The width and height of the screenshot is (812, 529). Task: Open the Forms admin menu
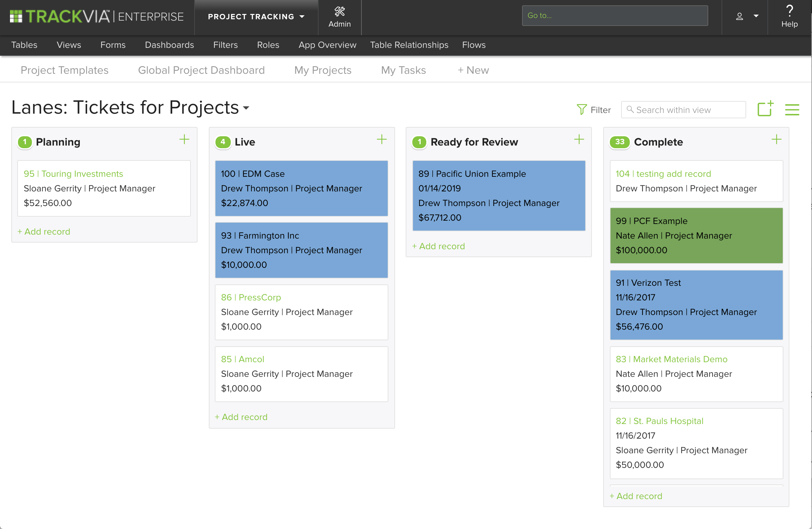[x=113, y=45]
